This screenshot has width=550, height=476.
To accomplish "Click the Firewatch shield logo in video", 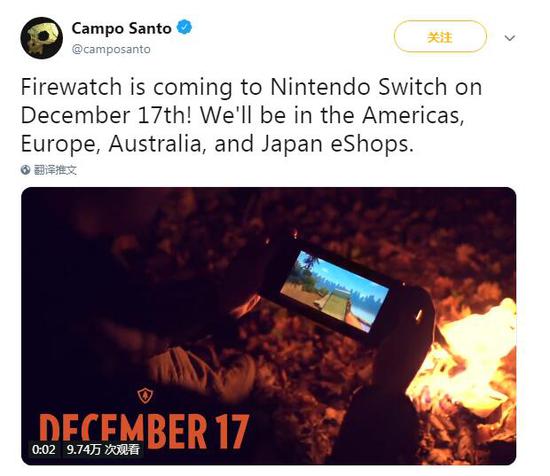I will [x=145, y=395].
